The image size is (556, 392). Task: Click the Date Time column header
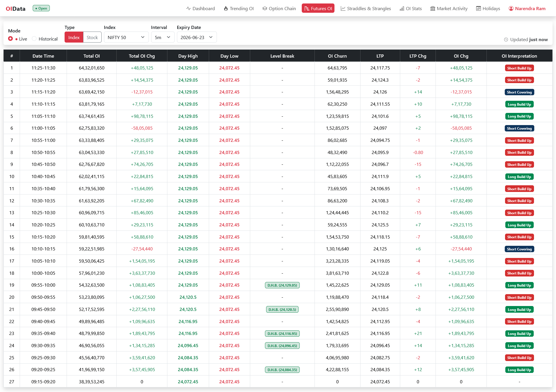(x=43, y=56)
